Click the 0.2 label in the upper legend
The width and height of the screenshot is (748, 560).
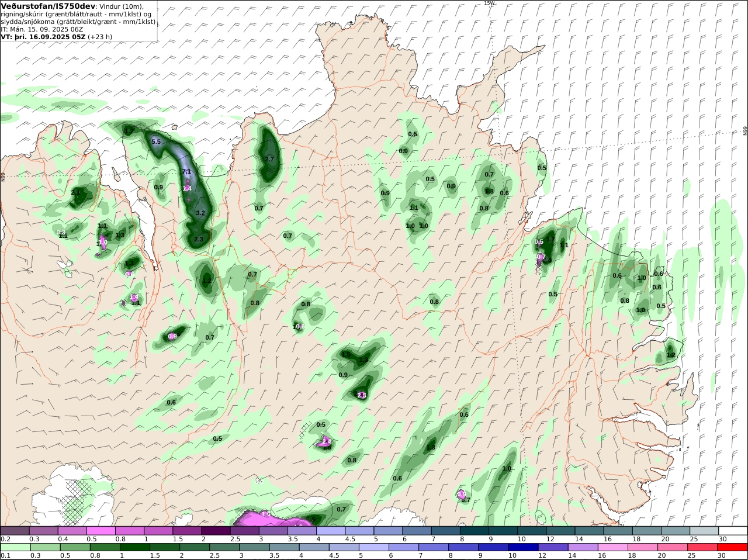[5, 539]
